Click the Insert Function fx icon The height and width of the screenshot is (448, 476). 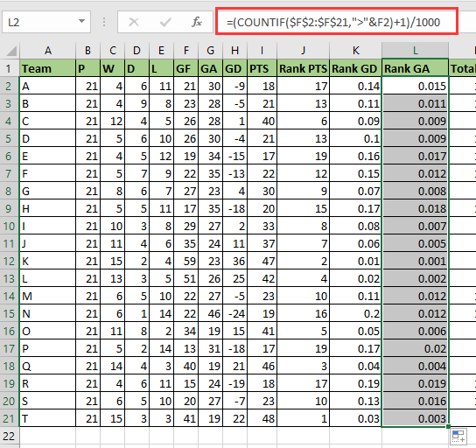click(197, 22)
